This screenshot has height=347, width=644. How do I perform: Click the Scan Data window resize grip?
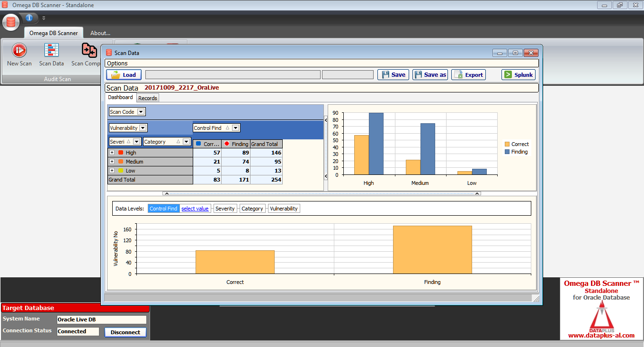coord(536,298)
